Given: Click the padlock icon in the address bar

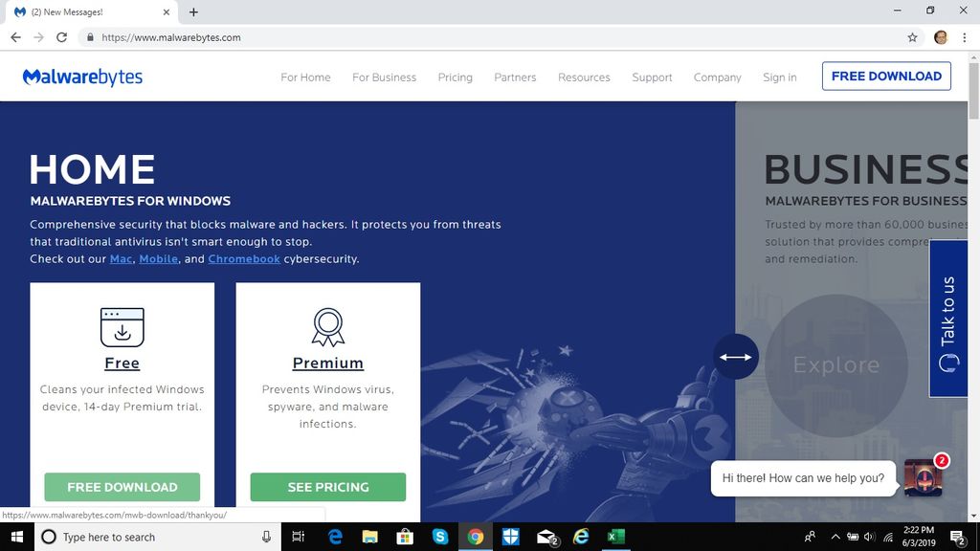Looking at the screenshot, I should pos(89,37).
